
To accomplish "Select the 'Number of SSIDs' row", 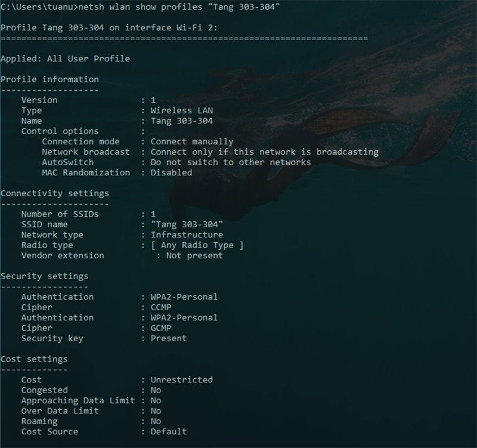I will click(x=88, y=214).
